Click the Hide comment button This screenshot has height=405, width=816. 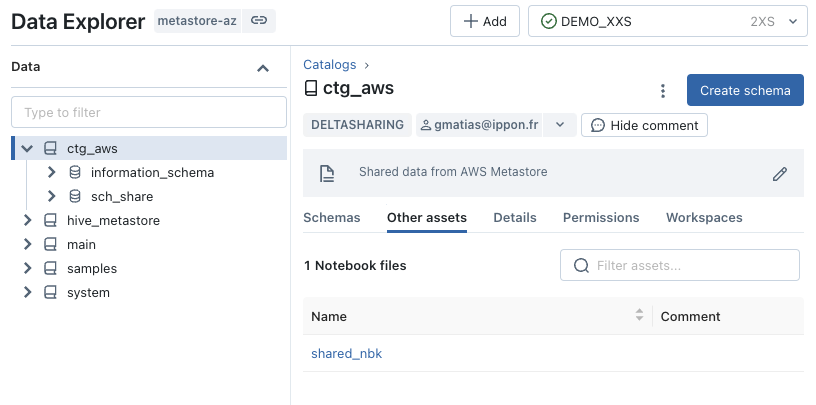(x=644, y=125)
